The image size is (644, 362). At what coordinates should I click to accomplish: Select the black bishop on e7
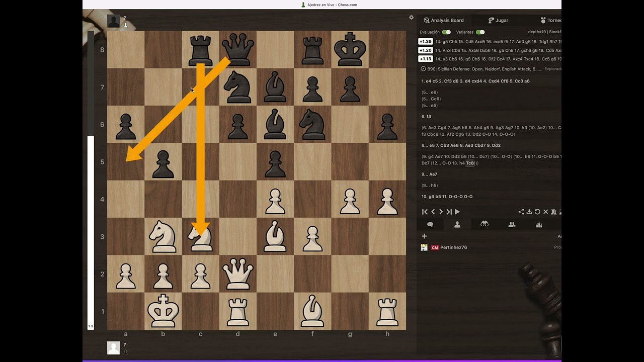coord(275,87)
